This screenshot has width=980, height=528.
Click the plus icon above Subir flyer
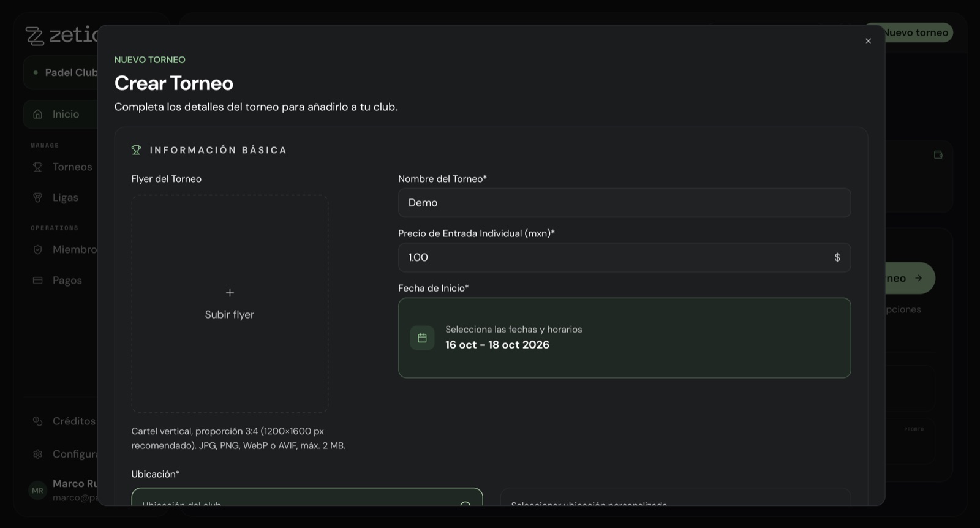tap(230, 293)
